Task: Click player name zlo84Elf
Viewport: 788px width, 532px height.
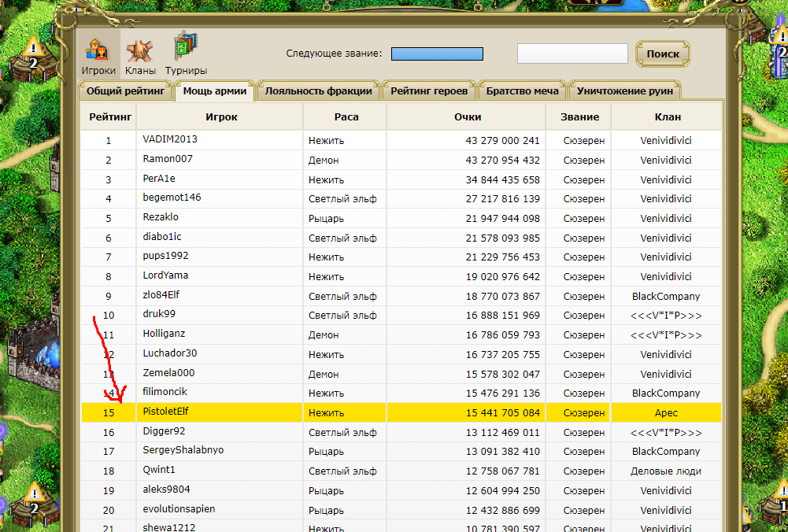Action: click(161, 295)
